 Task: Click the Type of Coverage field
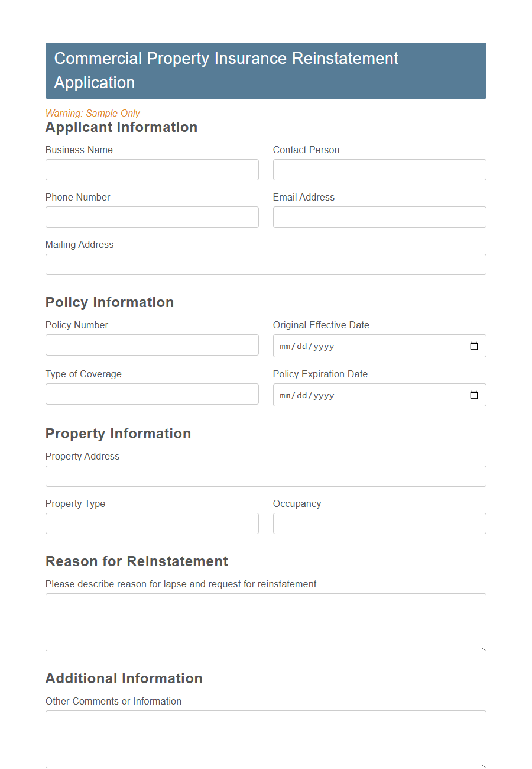[x=152, y=394]
